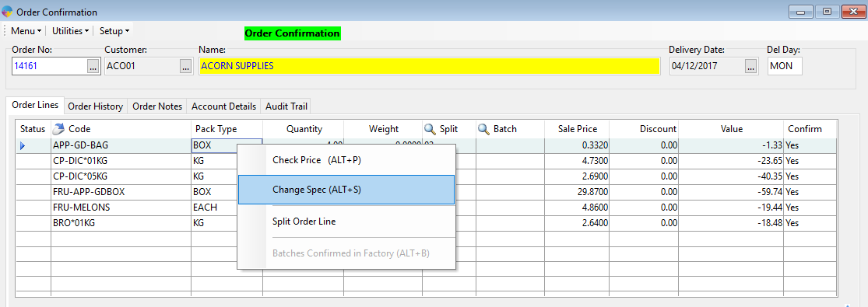Click the sale price 2.6400 cell
This screenshot has height=307, width=868.
click(x=578, y=223)
